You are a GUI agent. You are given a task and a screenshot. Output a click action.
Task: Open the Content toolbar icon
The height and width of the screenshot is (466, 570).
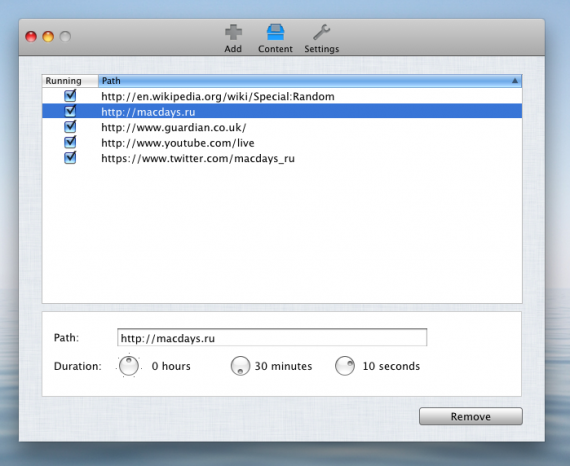tap(275, 32)
